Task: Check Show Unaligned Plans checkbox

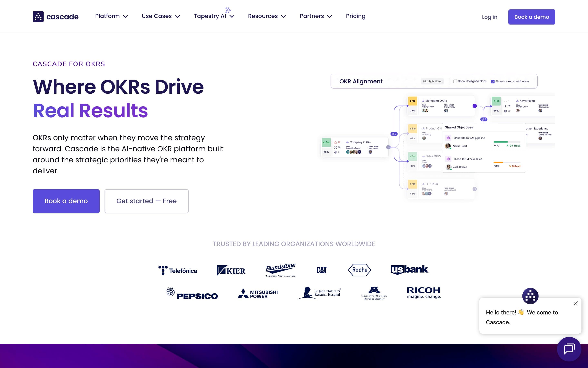Action: pyautogui.click(x=455, y=81)
